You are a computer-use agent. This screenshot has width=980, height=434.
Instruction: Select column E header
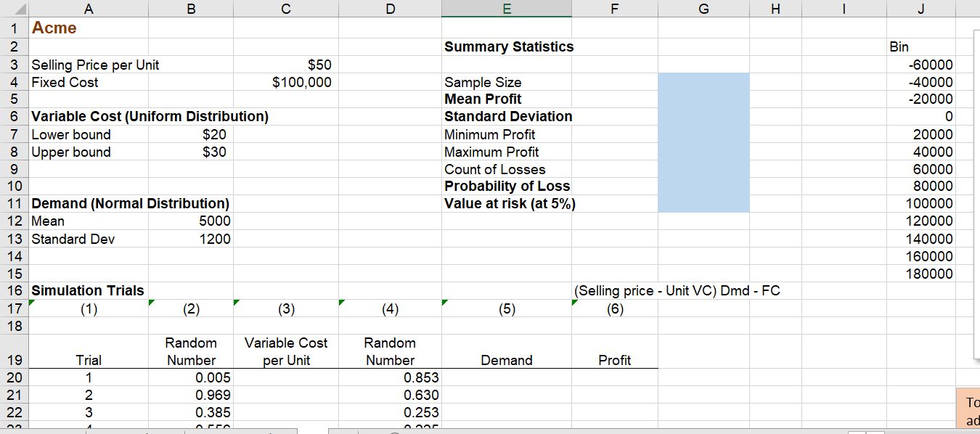click(x=507, y=9)
